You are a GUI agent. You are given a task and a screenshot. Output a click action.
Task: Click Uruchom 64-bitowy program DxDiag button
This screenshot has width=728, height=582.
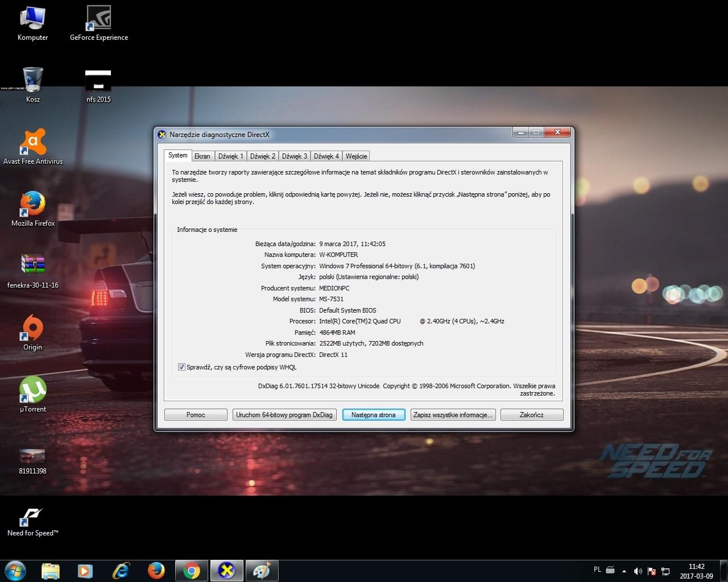click(284, 415)
